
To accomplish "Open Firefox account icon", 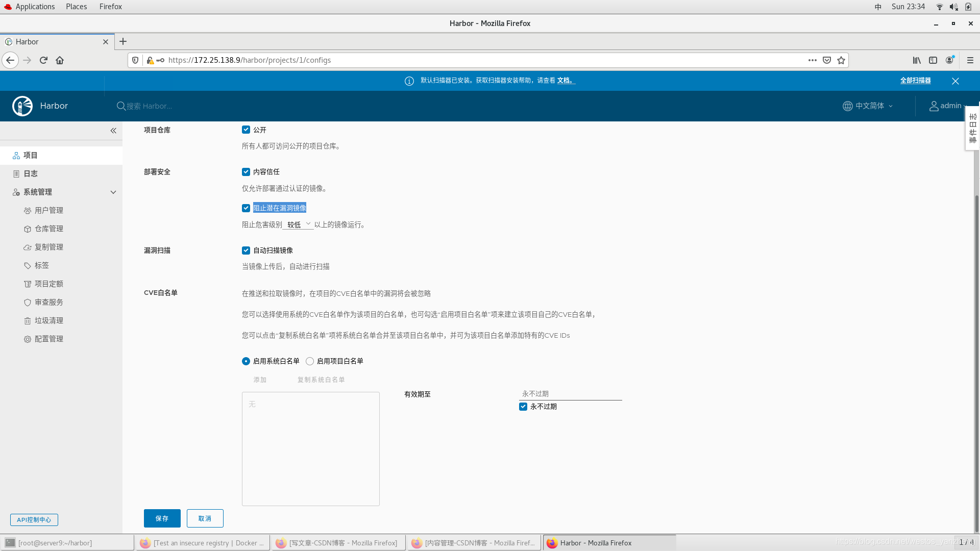I will 949,60.
